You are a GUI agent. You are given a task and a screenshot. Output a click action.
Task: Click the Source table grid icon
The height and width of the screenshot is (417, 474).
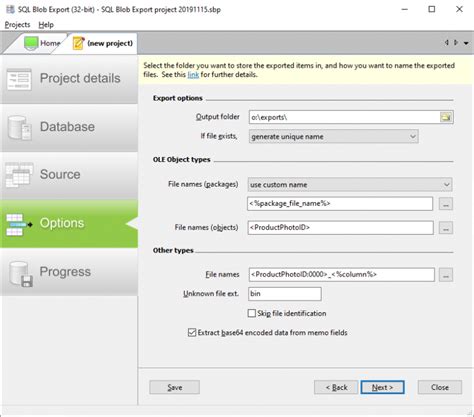(x=19, y=175)
